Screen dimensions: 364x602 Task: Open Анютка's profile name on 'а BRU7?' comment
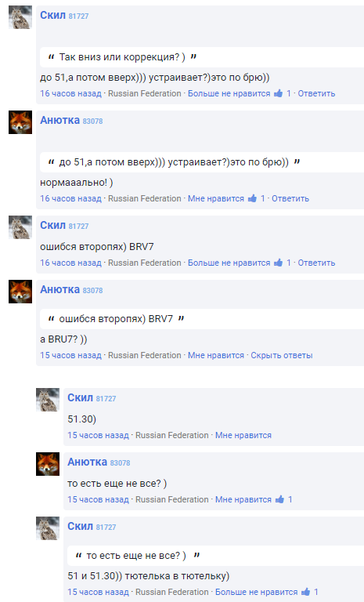[59, 289]
